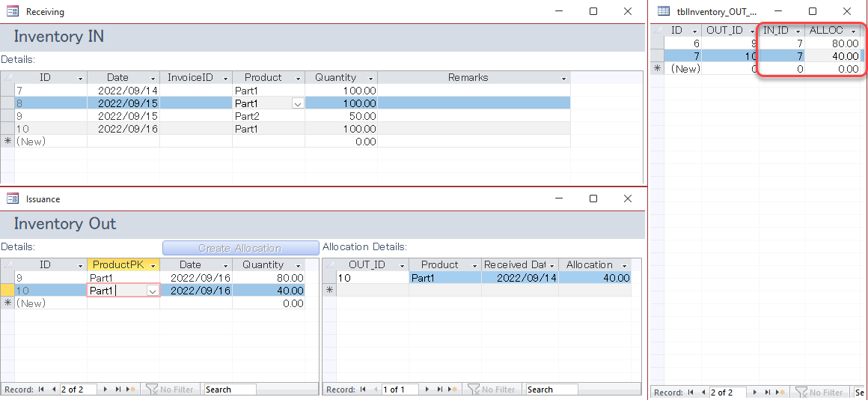Go to next record in tblInventory_OUT navigator
The width and height of the screenshot is (868, 400).
755,393
